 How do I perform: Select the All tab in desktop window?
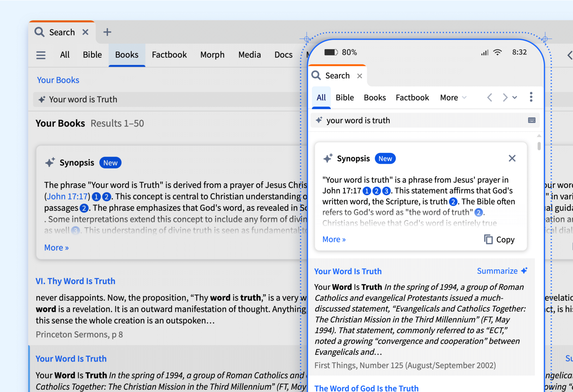65,55
